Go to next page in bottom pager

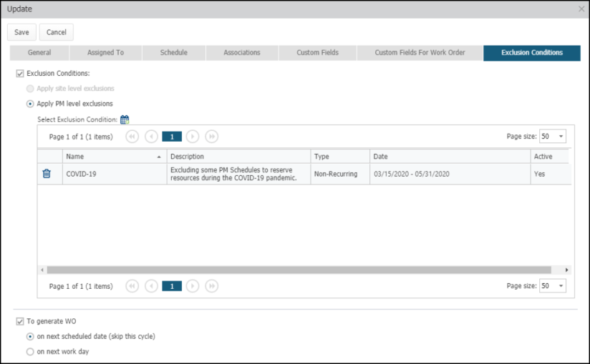(x=193, y=286)
